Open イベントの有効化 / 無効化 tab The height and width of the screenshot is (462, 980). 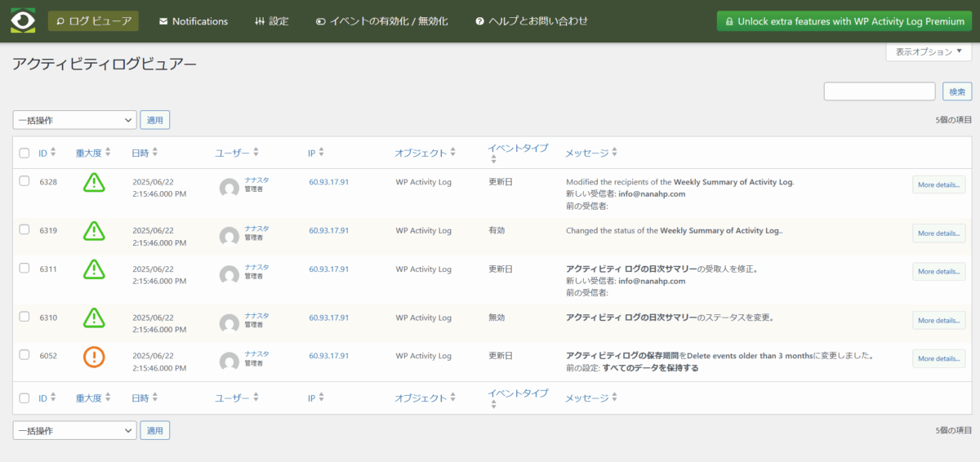point(381,21)
